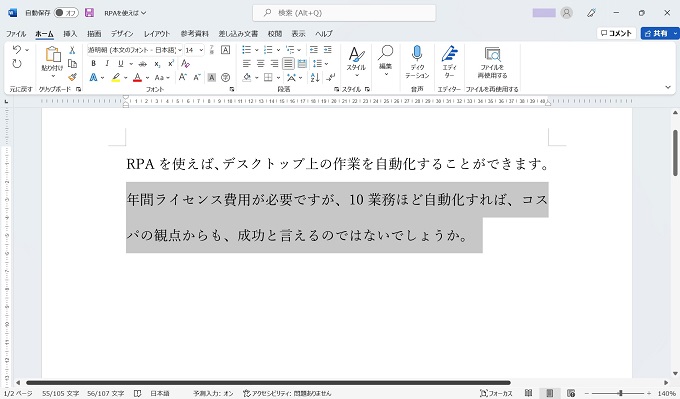Switch to the デザイン tab
This screenshot has height=399, width=680.
(122, 33)
